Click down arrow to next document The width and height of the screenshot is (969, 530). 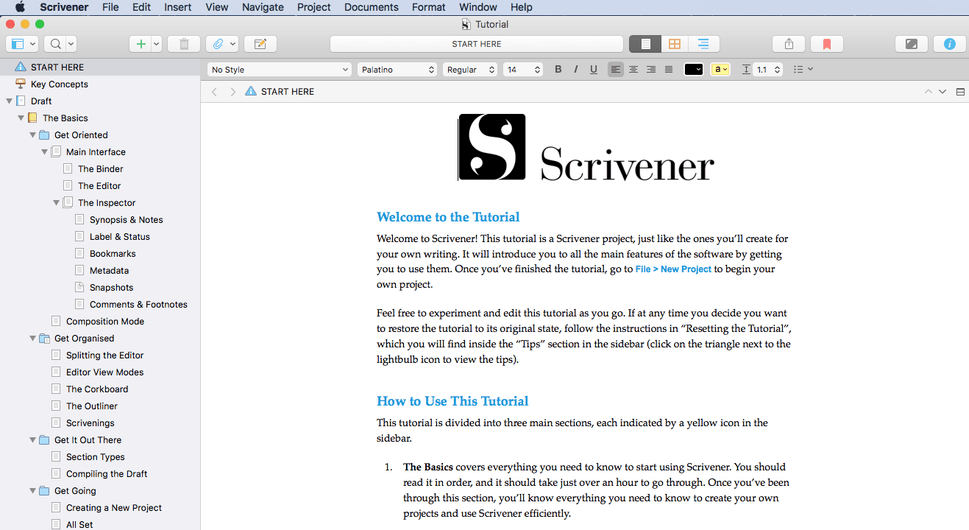click(942, 91)
